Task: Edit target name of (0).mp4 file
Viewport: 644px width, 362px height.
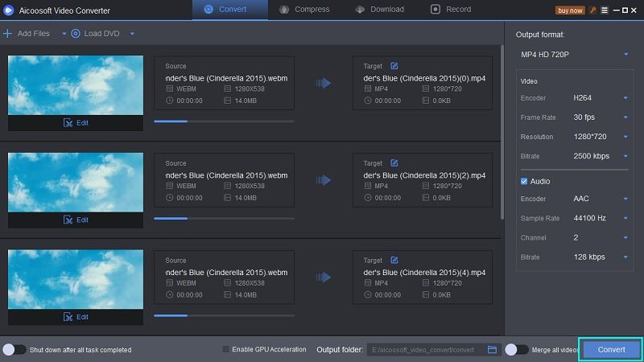Action: 394,66
